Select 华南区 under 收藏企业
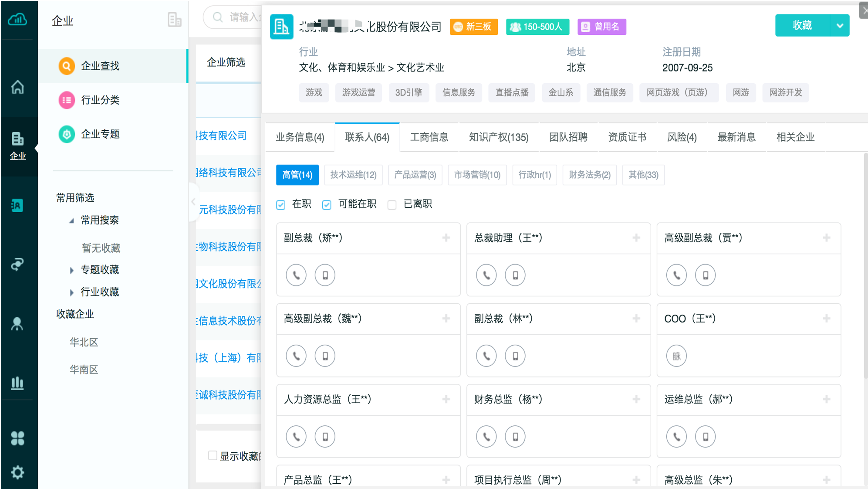The image size is (868, 489). (x=84, y=370)
